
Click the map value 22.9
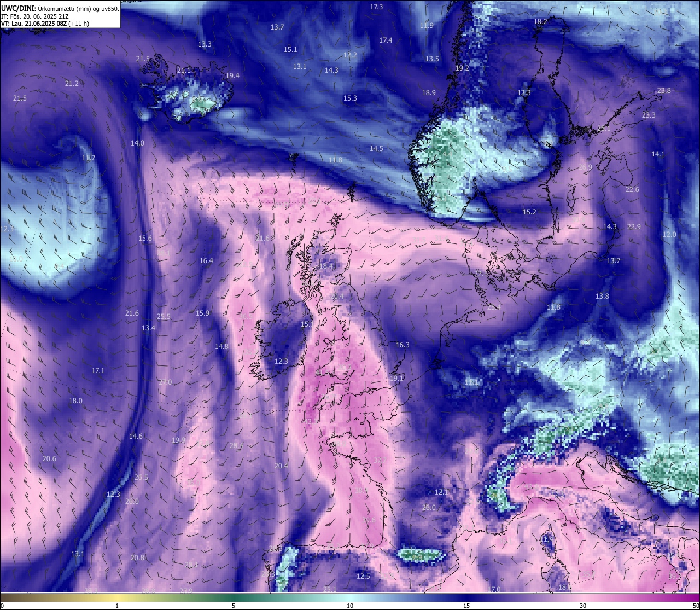634,227
